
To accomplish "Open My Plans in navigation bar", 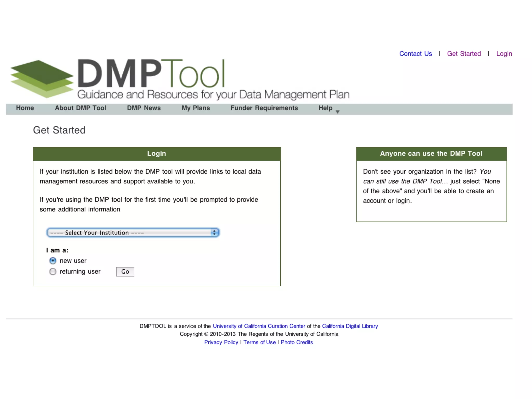I will (196, 108).
